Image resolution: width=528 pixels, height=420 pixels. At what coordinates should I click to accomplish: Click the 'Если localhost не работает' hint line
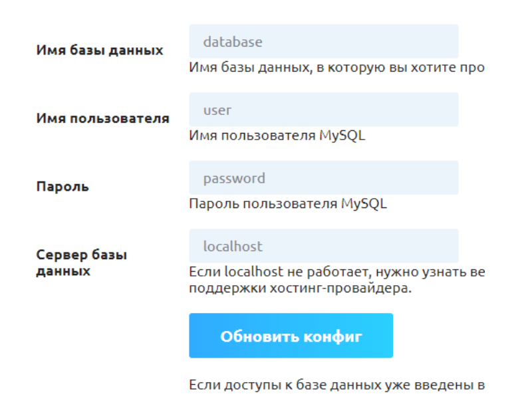(336, 272)
